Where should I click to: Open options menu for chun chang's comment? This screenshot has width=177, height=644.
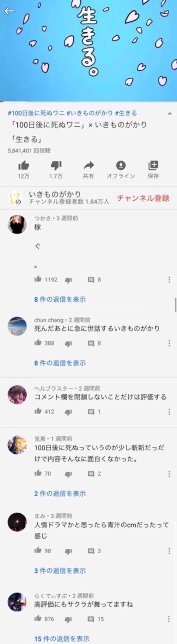click(169, 343)
